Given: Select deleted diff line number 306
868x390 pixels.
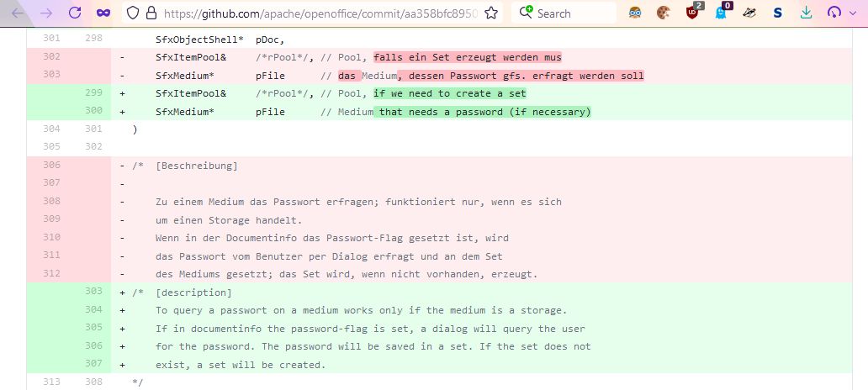Looking at the screenshot, I should [x=51, y=166].
